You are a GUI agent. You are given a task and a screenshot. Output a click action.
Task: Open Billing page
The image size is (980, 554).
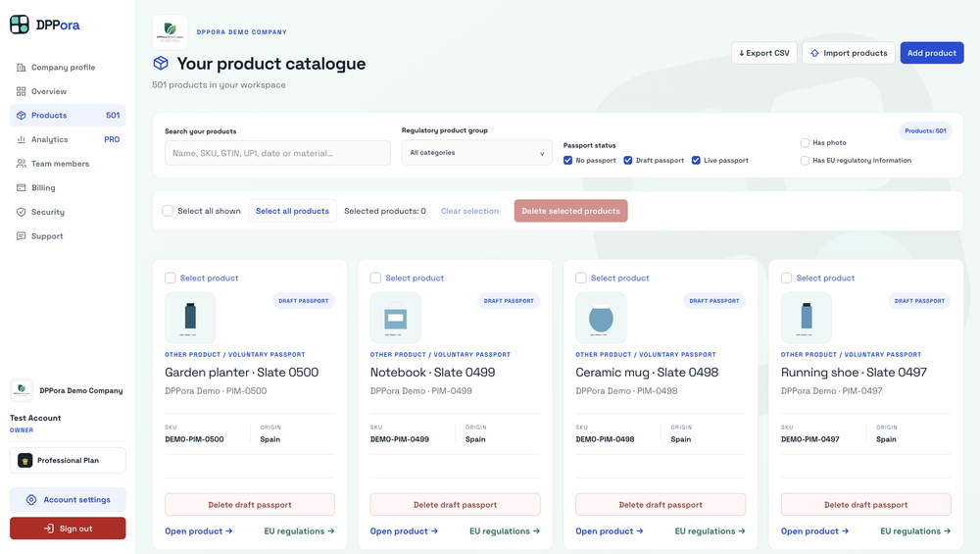[x=68, y=187]
